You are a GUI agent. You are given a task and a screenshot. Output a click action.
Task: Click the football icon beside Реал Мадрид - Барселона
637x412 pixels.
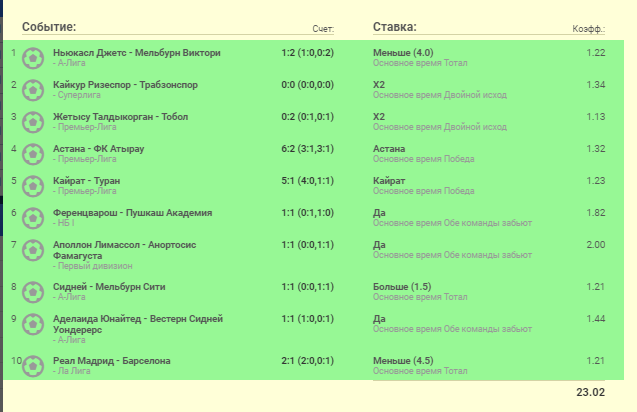[x=33, y=366]
